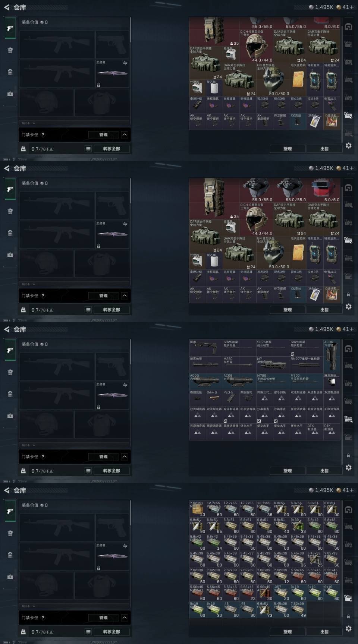Toggle lock on 坠星者 knife slot in second screenshot
Image resolution: width=358 pixels, height=644 pixels.
tap(98, 246)
